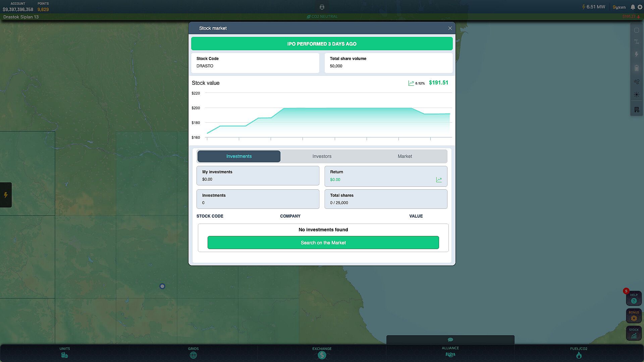Click the notifications bell icon
The image size is (644, 362).
(x=633, y=7)
